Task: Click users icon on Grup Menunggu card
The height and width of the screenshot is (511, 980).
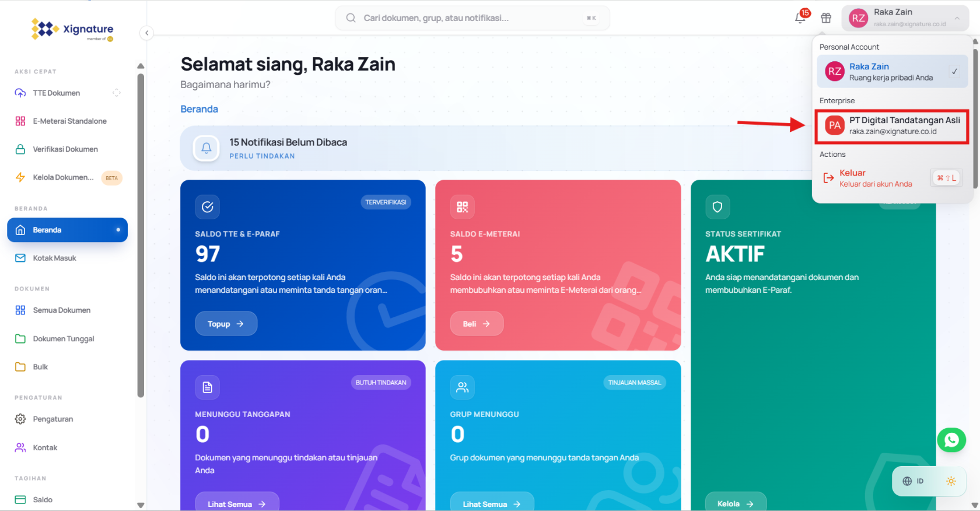Action: 463,387
